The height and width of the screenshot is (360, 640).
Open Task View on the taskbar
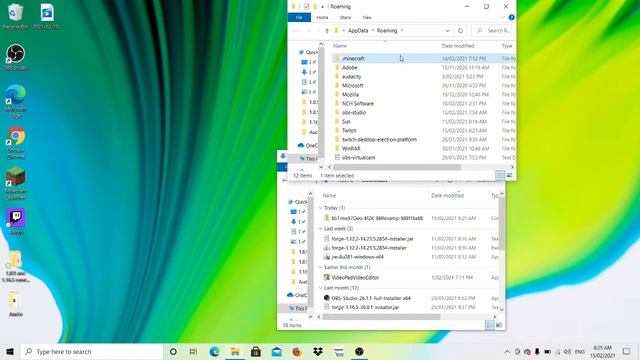193,351
